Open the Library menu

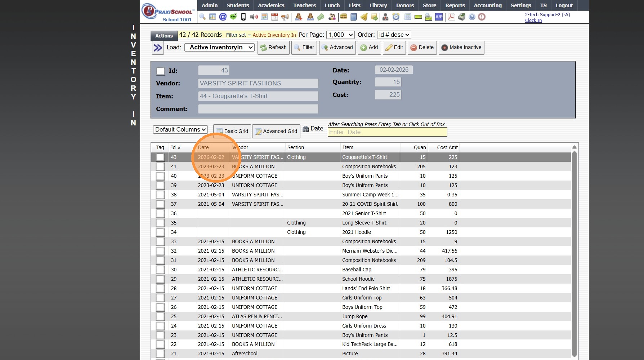[x=378, y=5]
